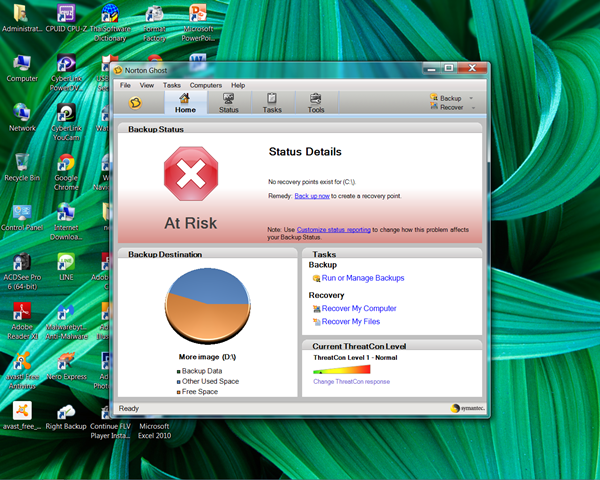Open the Home tab in Norton Ghost
This screenshot has width=600, height=480.
(x=185, y=103)
